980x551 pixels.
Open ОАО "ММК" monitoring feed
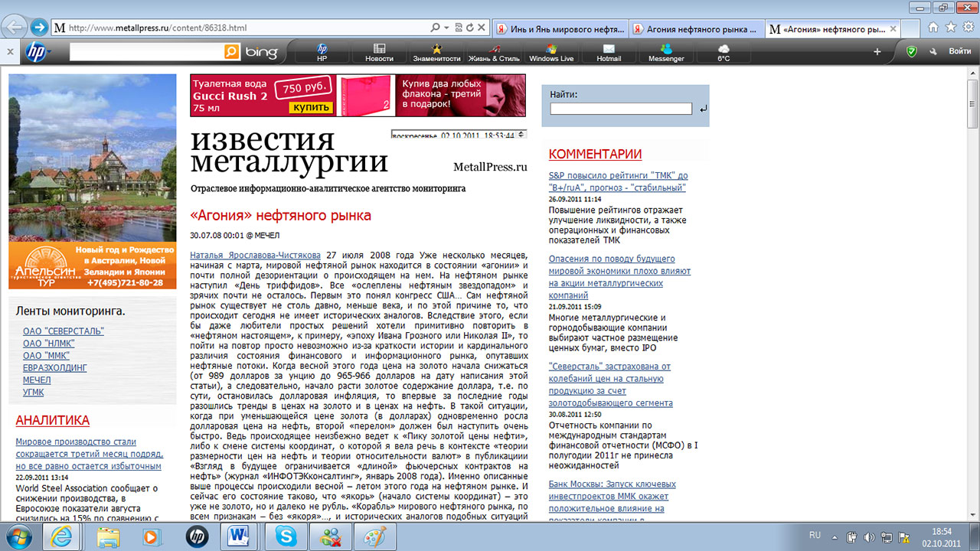pos(47,356)
